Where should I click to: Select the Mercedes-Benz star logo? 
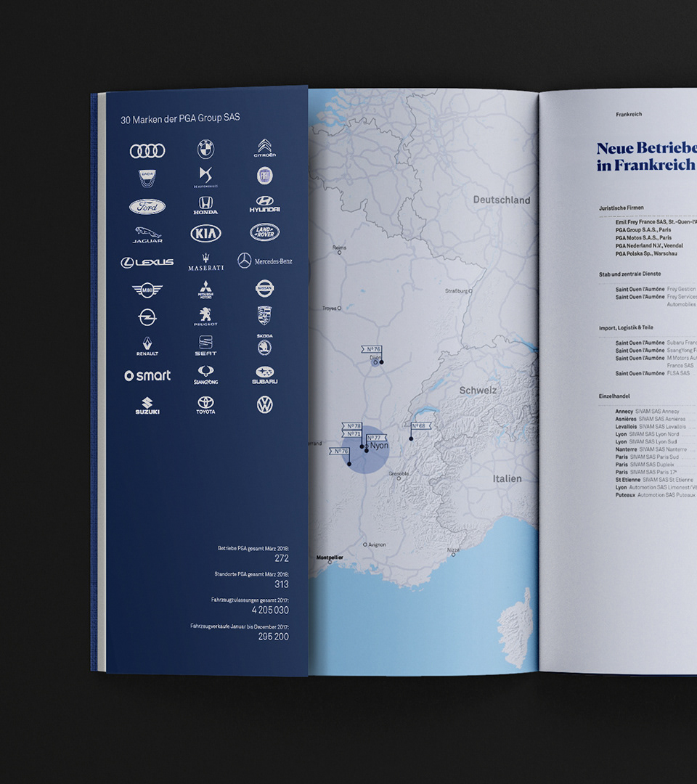point(264,261)
